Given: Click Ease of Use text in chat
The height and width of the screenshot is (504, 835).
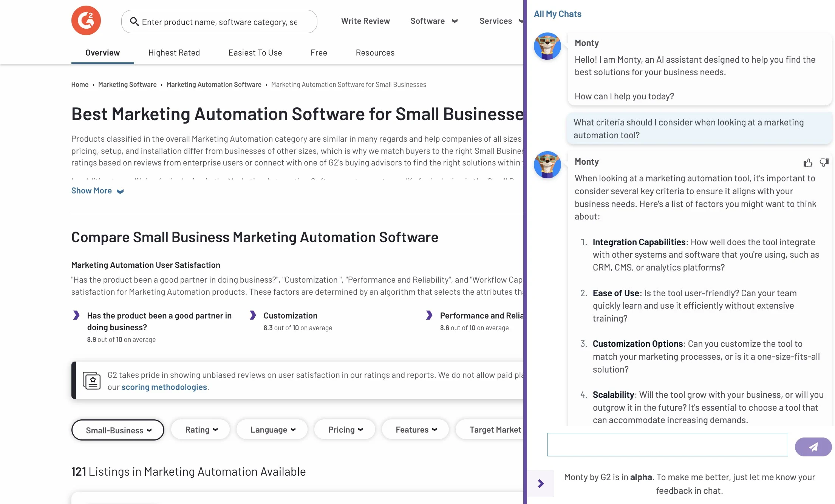Looking at the screenshot, I should [616, 293].
